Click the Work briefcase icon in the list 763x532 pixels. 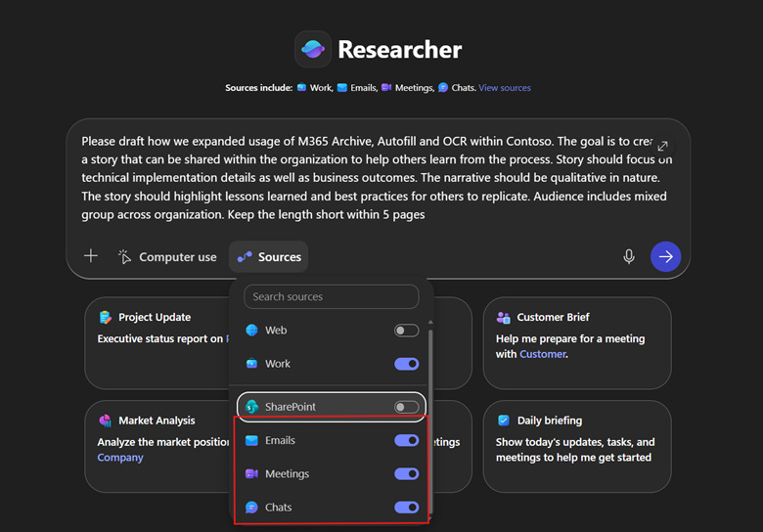click(x=251, y=363)
